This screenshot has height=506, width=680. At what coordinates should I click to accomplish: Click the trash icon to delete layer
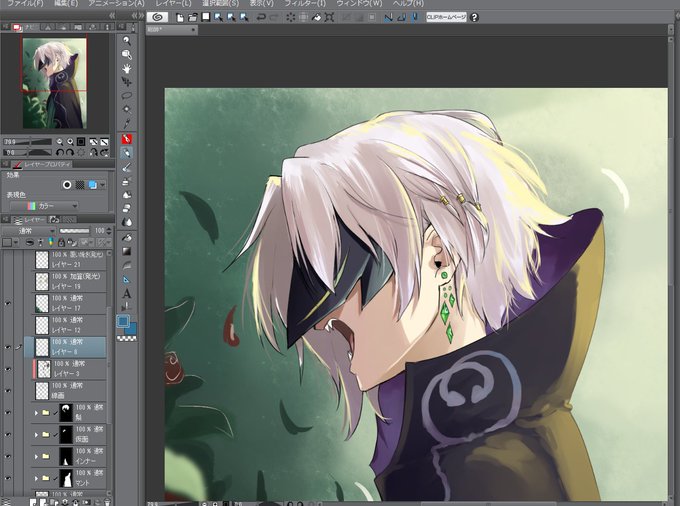(107, 502)
